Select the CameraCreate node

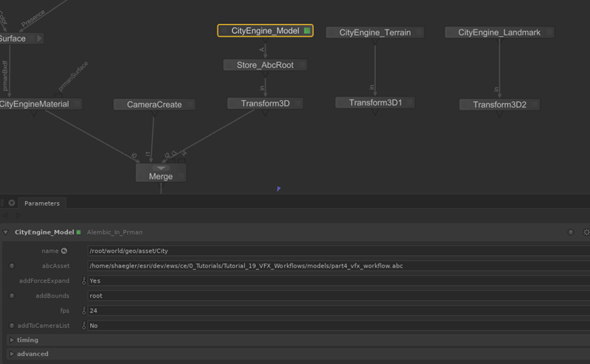[154, 105]
